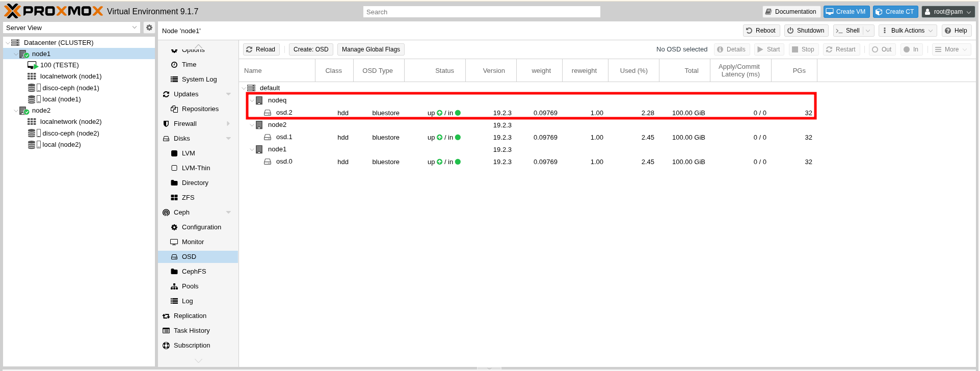Click the default root bucket icon
Image resolution: width=980 pixels, height=371 pixels.
[251, 88]
